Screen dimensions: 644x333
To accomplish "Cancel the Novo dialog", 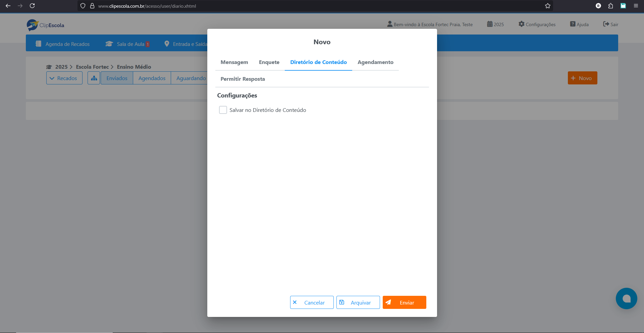I will pyautogui.click(x=312, y=302).
